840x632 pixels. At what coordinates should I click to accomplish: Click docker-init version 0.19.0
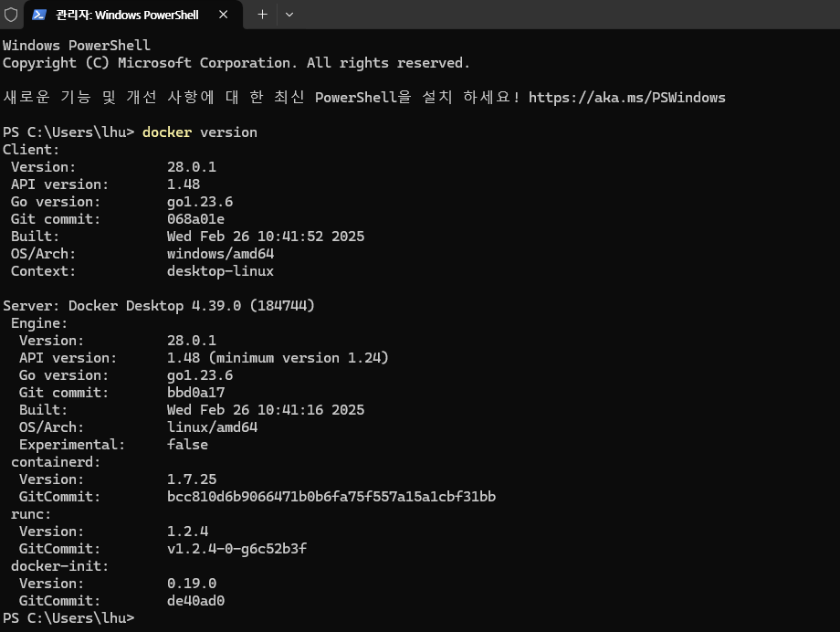pos(192,584)
